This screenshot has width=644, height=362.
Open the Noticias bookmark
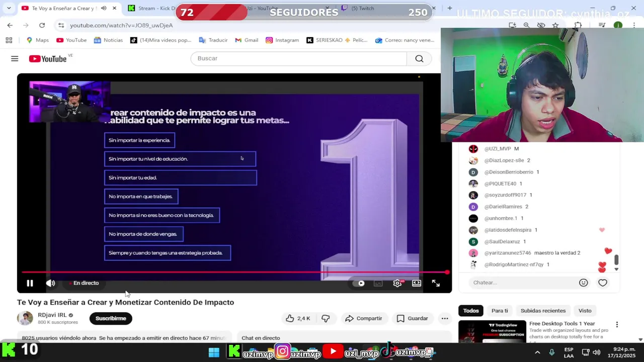109,40
